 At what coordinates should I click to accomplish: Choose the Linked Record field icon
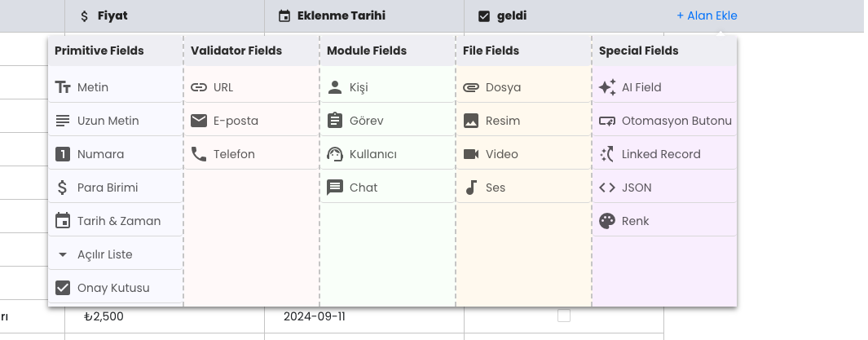(x=607, y=154)
